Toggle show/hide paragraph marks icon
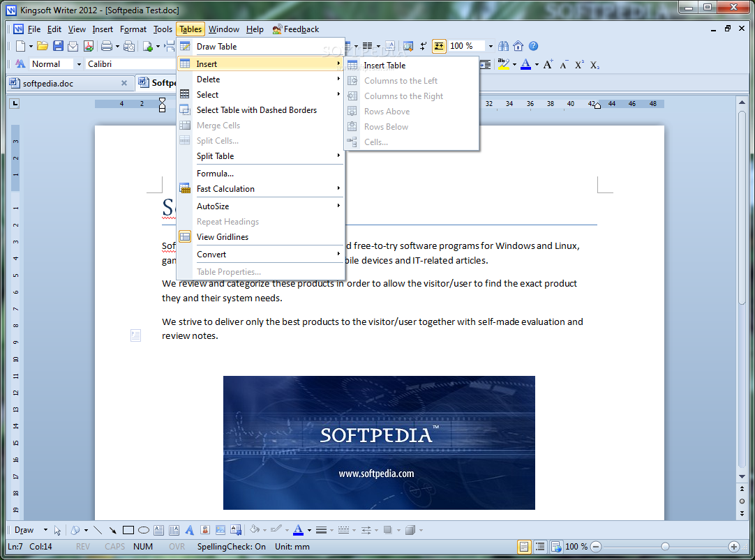The width and height of the screenshot is (755, 560). (x=424, y=46)
